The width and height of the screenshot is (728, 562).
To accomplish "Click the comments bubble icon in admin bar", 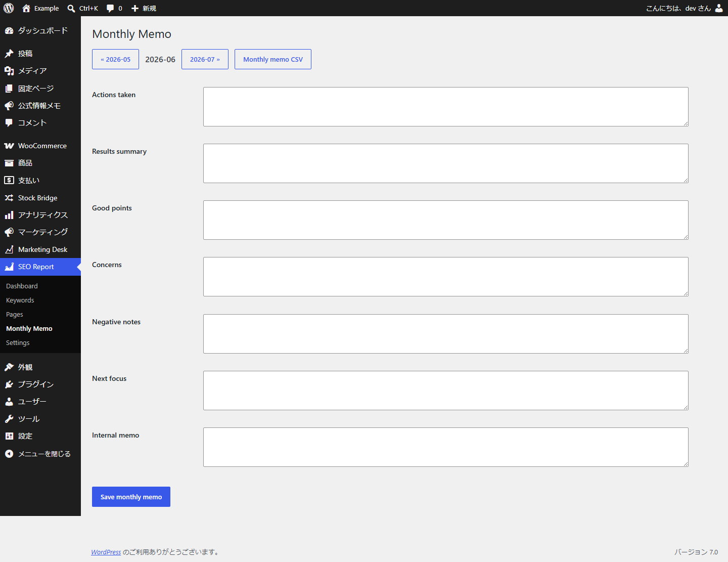I will tap(110, 9).
